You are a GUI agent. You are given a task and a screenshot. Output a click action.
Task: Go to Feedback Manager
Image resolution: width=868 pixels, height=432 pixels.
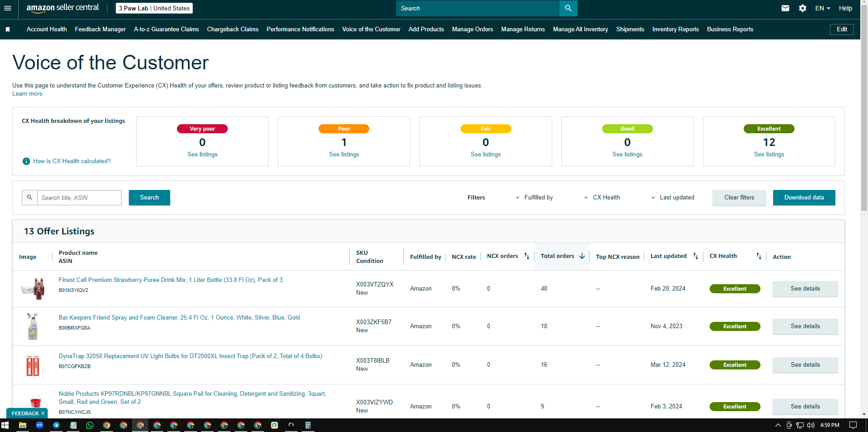point(100,29)
